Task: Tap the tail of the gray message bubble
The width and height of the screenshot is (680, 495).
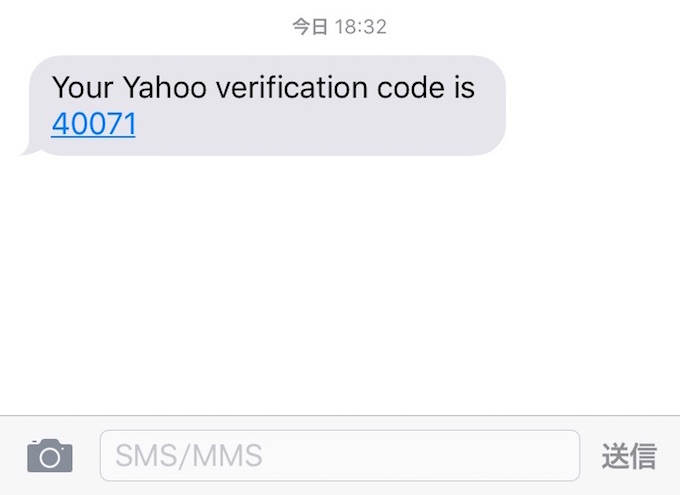Action: pos(29,150)
